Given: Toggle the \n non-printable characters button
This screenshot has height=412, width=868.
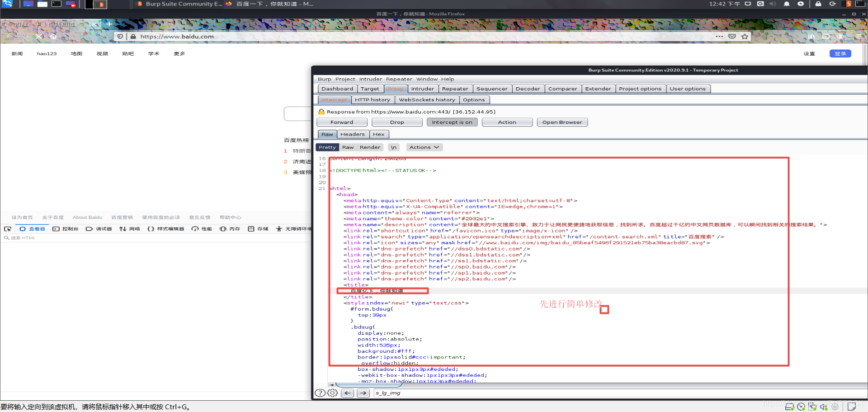Looking at the screenshot, I should coord(394,147).
